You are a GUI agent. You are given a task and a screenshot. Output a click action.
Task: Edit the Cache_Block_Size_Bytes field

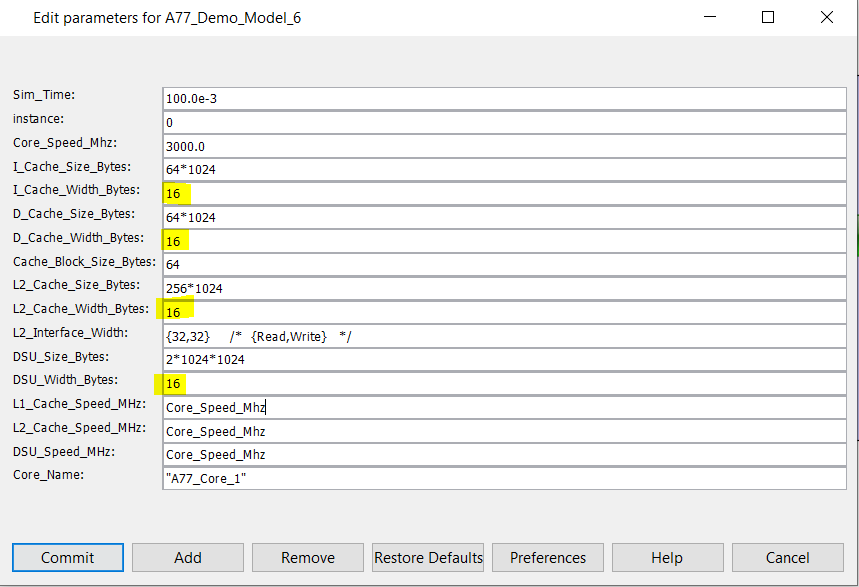(x=505, y=265)
